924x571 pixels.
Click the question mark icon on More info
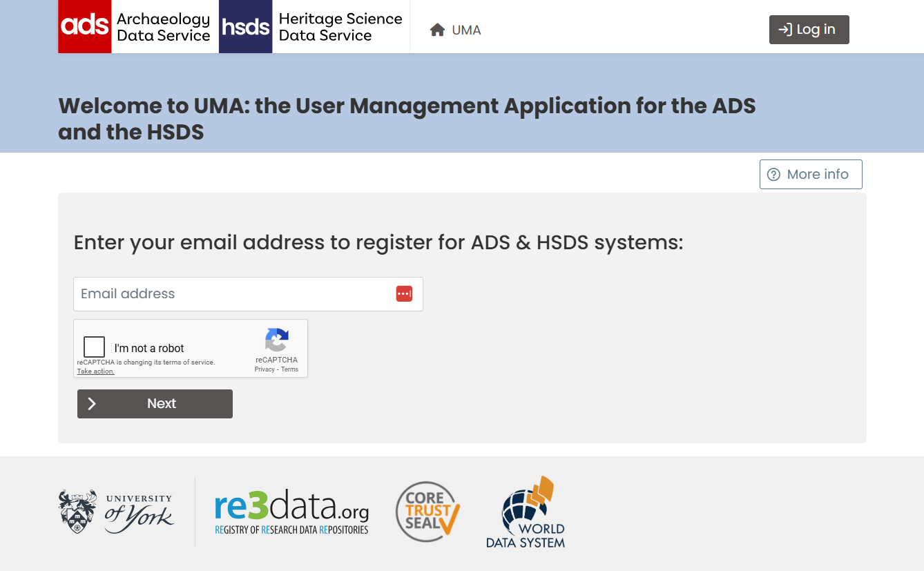tap(773, 175)
